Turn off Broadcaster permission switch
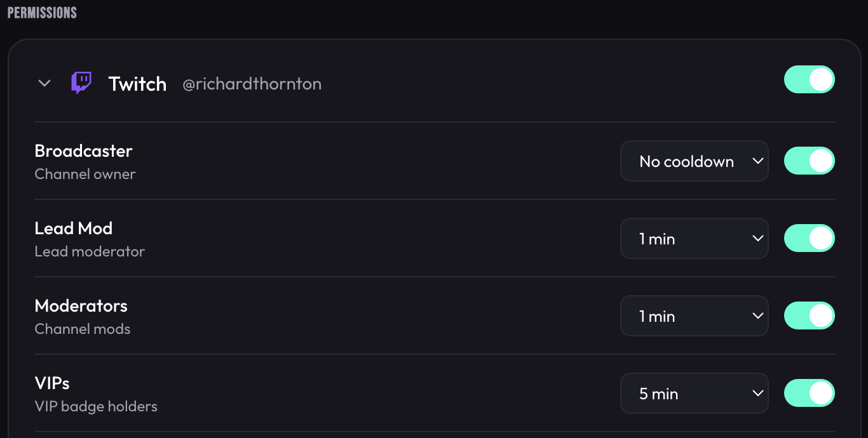 click(x=809, y=161)
